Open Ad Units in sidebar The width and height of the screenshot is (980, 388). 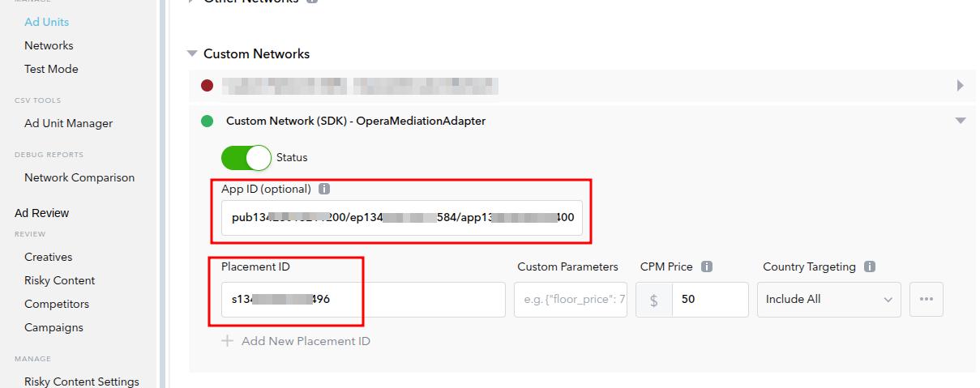coord(46,22)
